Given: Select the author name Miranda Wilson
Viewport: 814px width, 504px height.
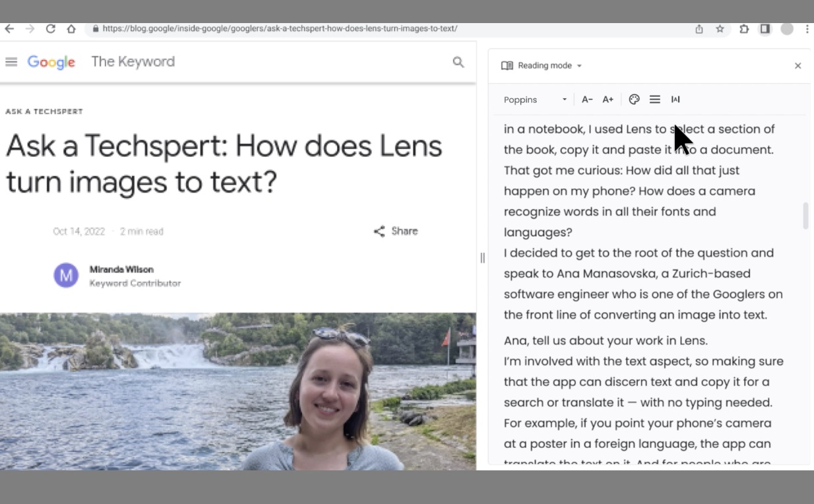Looking at the screenshot, I should coord(121,269).
